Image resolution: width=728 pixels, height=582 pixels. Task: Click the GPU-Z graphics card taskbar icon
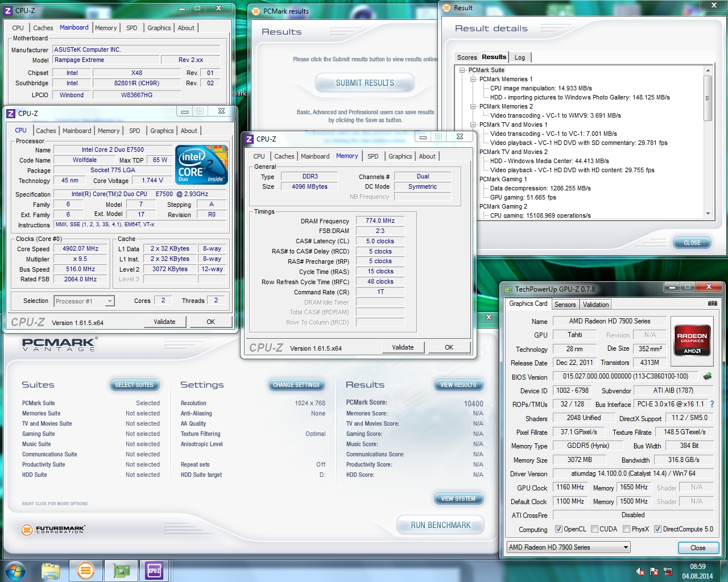[121, 570]
